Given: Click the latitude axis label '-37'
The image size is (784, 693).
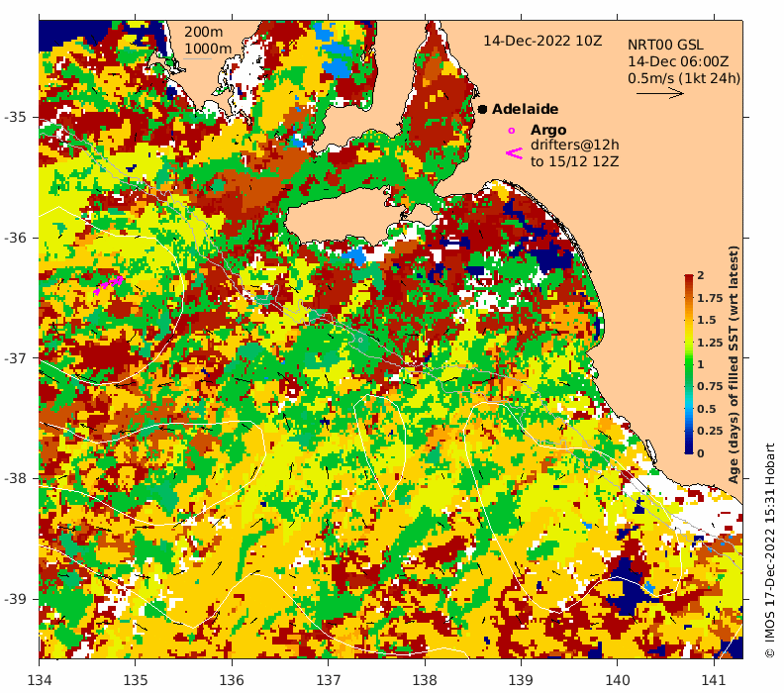Looking at the screenshot, I should click(15, 358).
